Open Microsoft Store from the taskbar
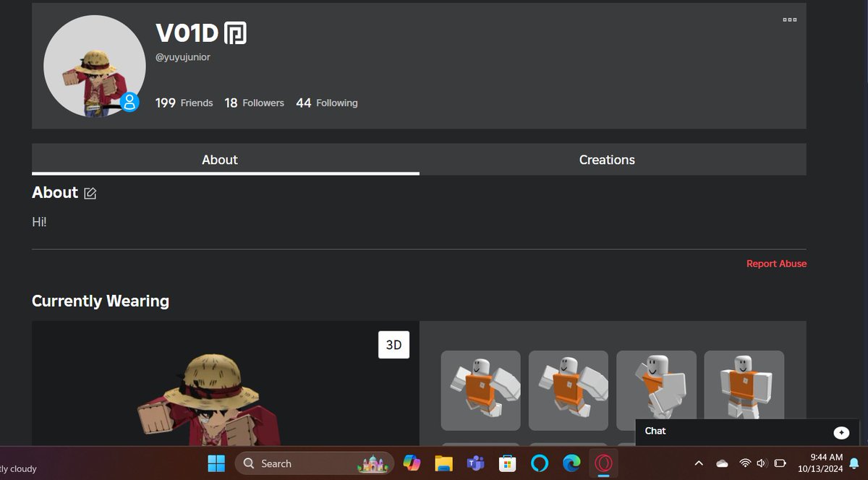The width and height of the screenshot is (868, 480). [x=508, y=463]
